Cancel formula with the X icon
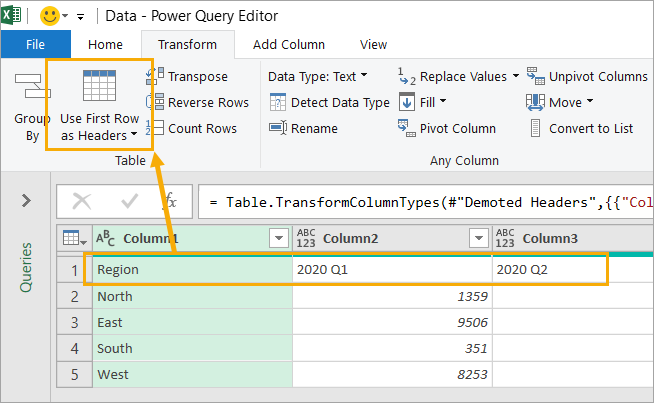This screenshot has height=403, width=654. click(x=82, y=202)
